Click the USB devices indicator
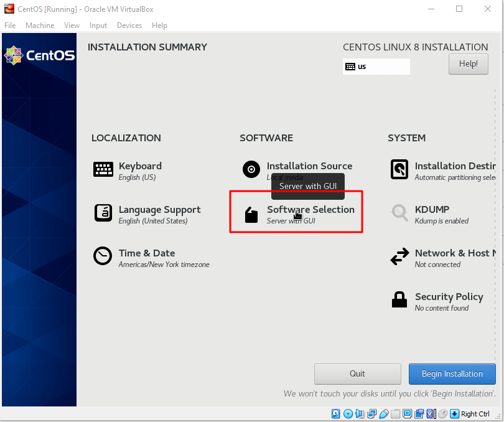504x422 pixels. (x=384, y=414)
